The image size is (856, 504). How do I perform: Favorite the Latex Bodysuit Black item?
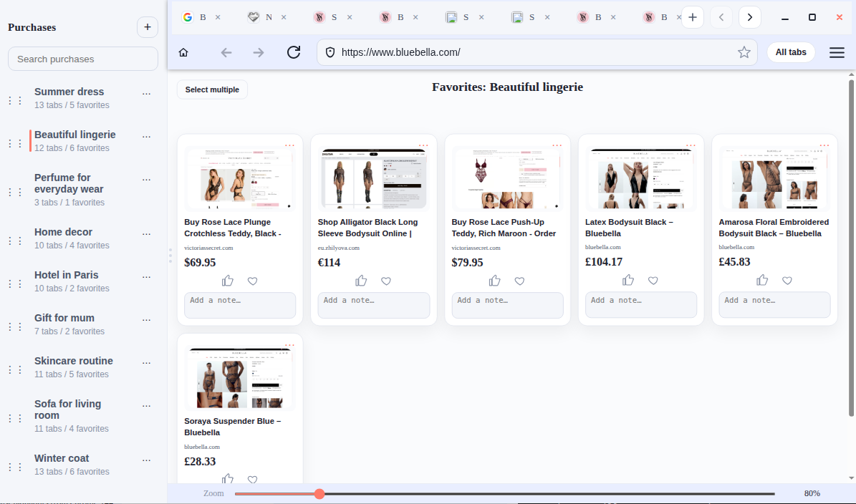[x=653, y=281]
